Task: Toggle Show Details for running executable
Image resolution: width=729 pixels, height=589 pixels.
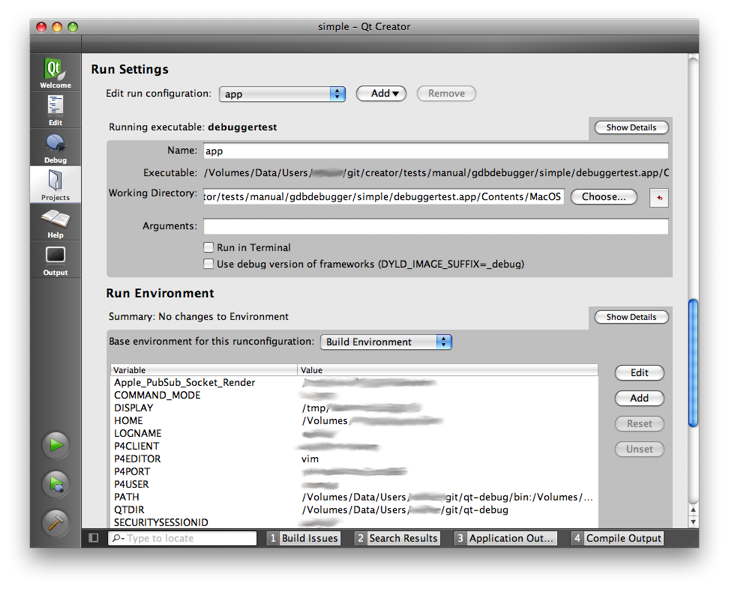Action: (x=631, y=127)
